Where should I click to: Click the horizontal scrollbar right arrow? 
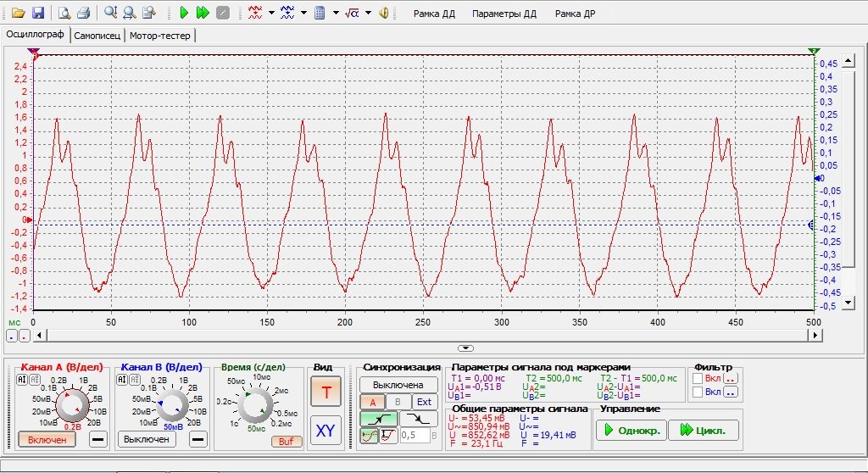coord(816,336)
